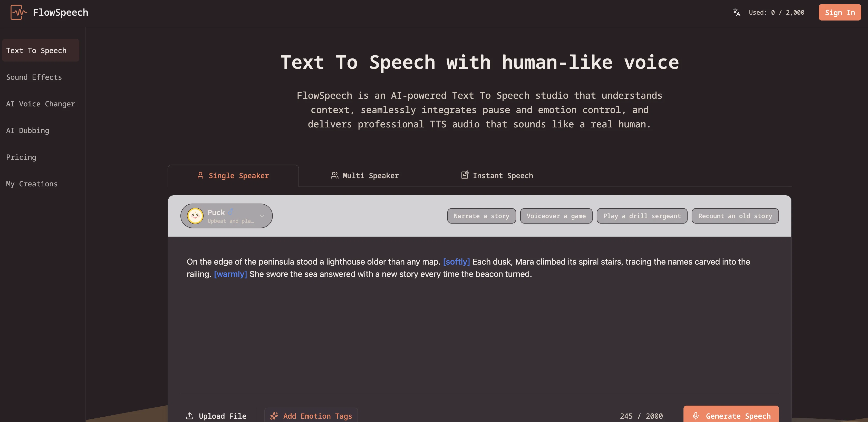Click the FlowSpeech waveform logo icon
Screen dimensions: 868x422
[18, 13]
